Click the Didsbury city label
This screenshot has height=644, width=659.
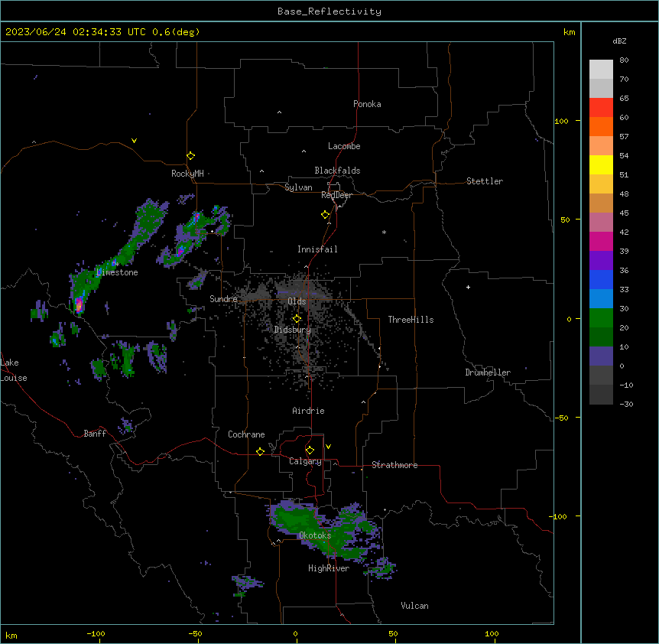pyautogui.click(x=293, y=330)
